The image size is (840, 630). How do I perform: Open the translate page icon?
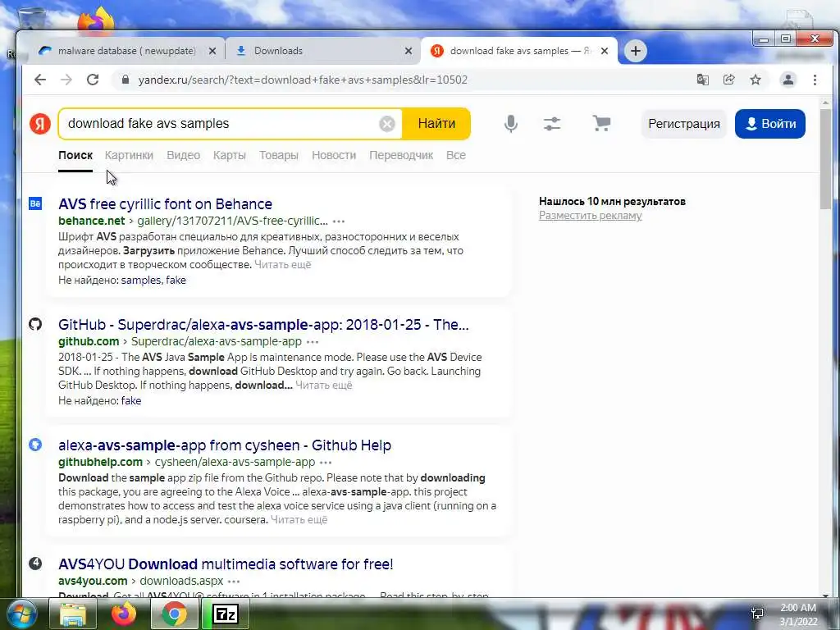[702, 80]
